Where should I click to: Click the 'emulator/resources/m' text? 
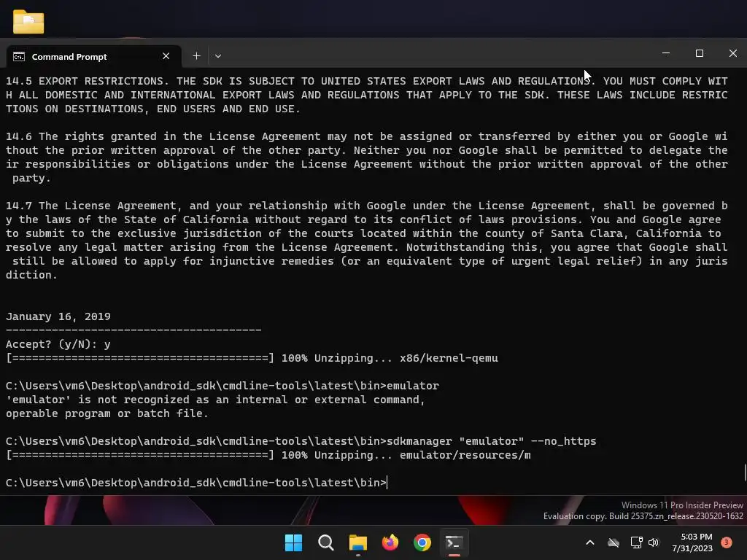click(x=465, y=455)
